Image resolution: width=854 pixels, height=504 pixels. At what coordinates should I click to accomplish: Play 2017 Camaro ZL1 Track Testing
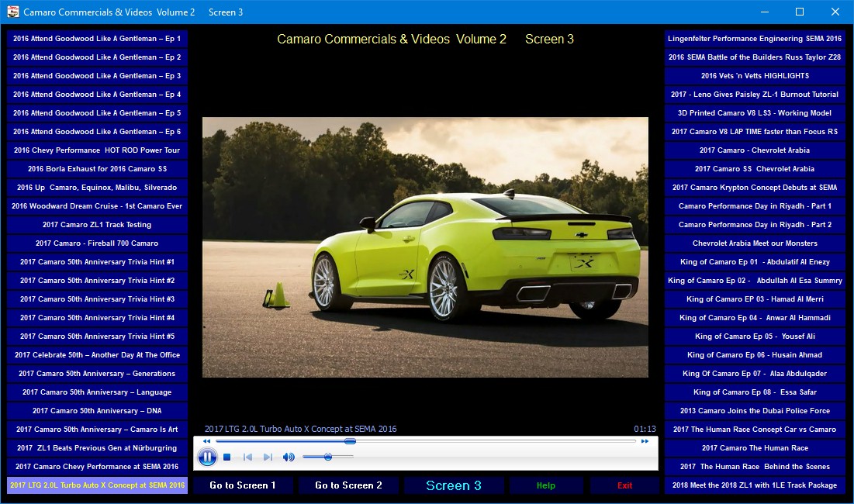coord(97,225)
